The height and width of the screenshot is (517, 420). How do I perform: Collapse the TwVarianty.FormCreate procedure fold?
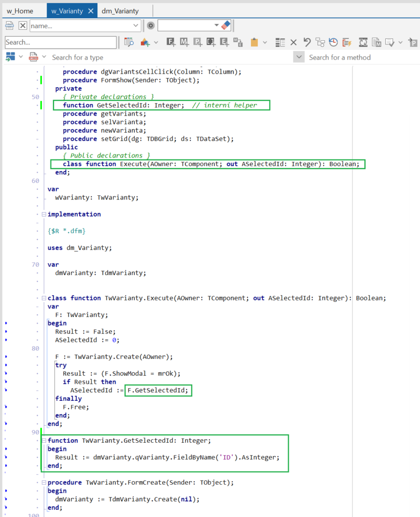coord(44,482)
